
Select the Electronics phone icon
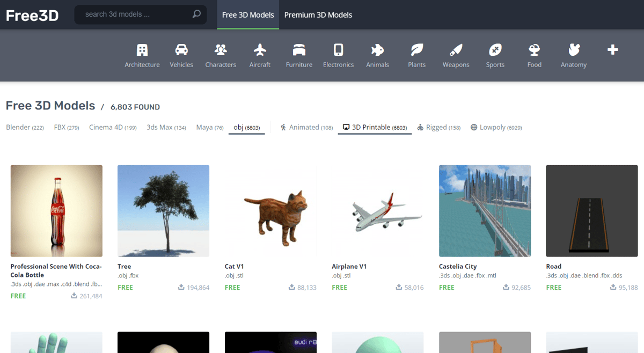[338, 50]
